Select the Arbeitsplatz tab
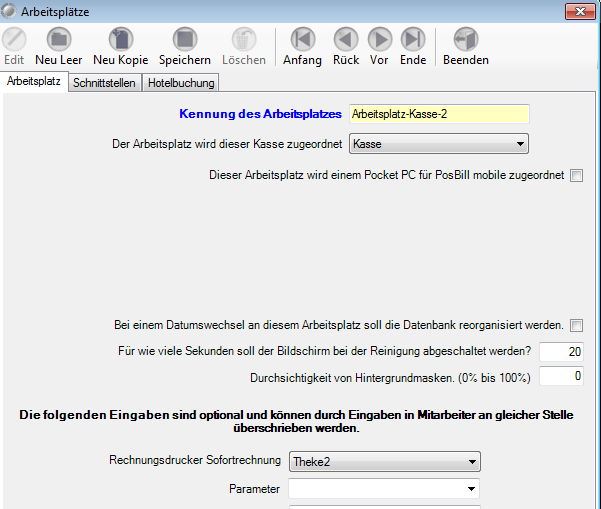 (34, 81)
